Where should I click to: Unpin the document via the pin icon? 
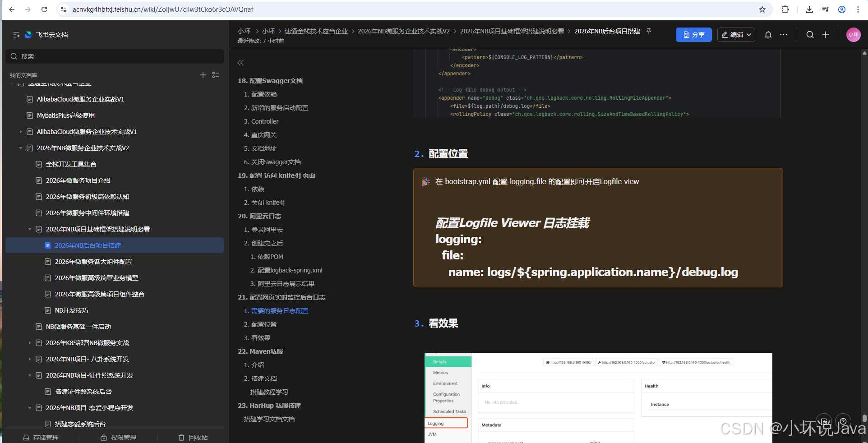[649, 31]
